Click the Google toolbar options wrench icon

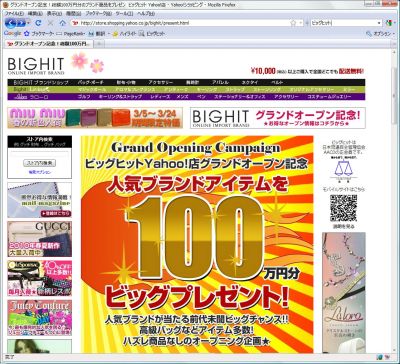pyautogui.click(x=369, y=33)
